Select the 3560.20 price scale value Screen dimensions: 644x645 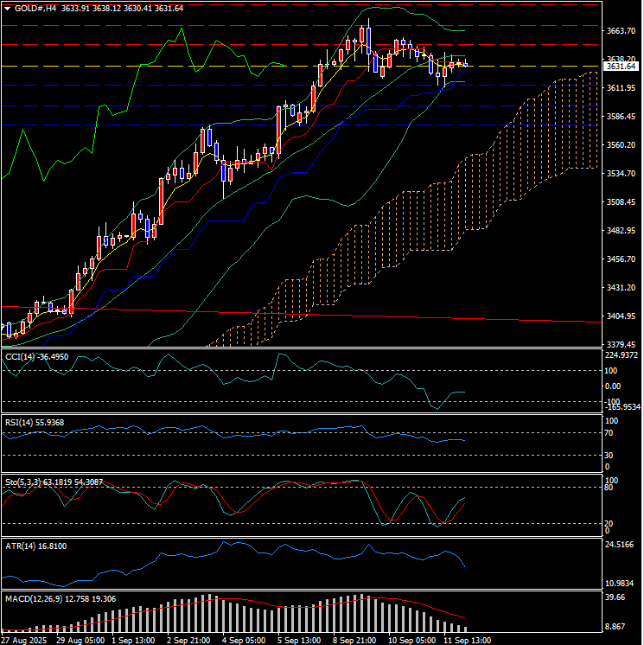[x=621, y=144]
